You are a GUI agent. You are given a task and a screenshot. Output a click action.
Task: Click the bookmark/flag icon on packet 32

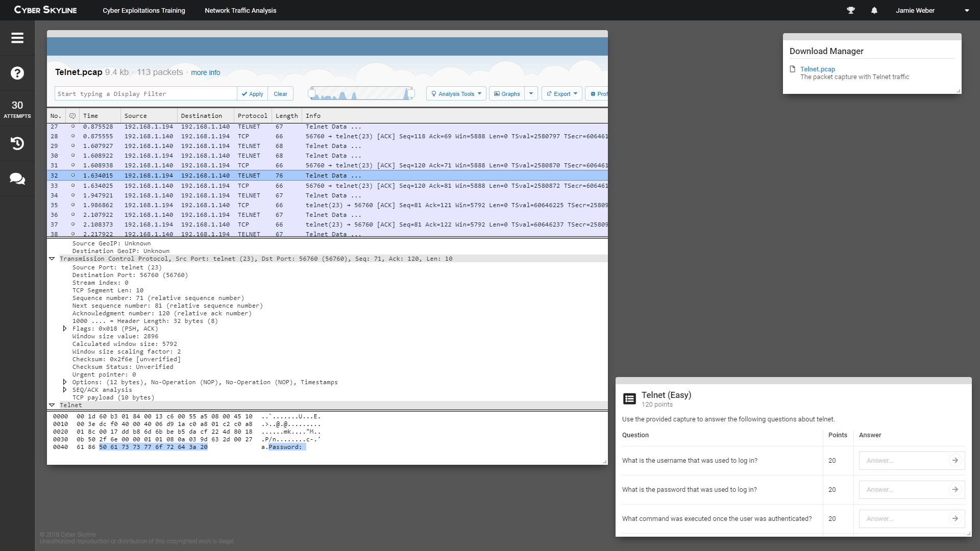(72, 176)
